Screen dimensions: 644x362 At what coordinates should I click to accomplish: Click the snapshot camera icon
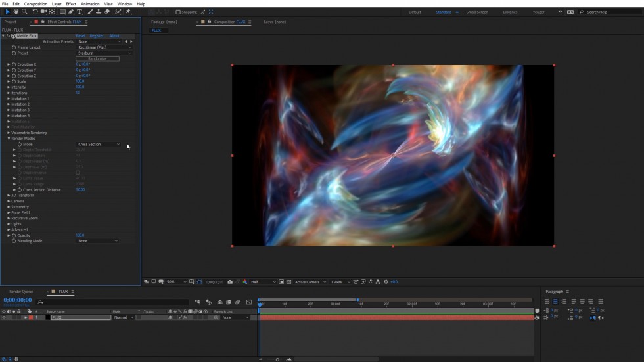pyautogui.click(x=229, y=282)
